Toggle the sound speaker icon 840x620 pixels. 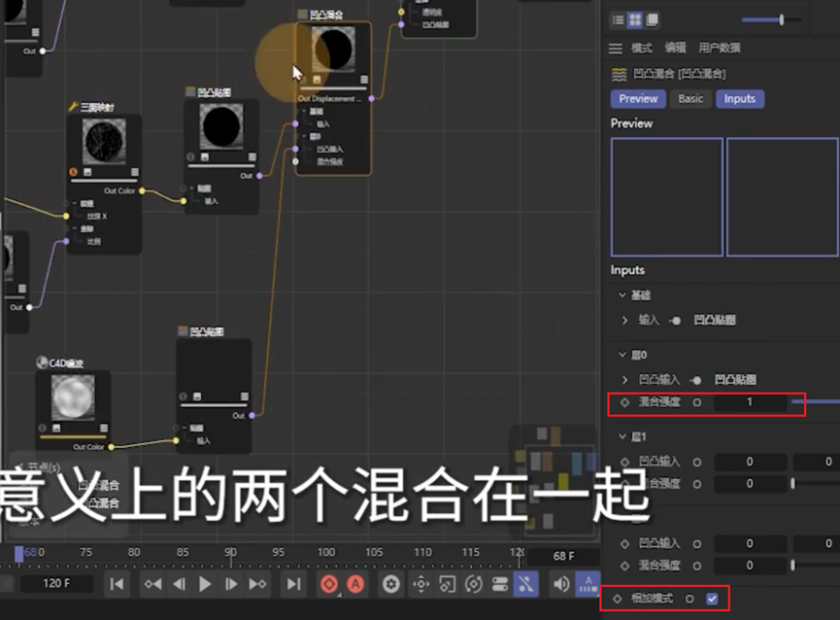pos(561,584)
